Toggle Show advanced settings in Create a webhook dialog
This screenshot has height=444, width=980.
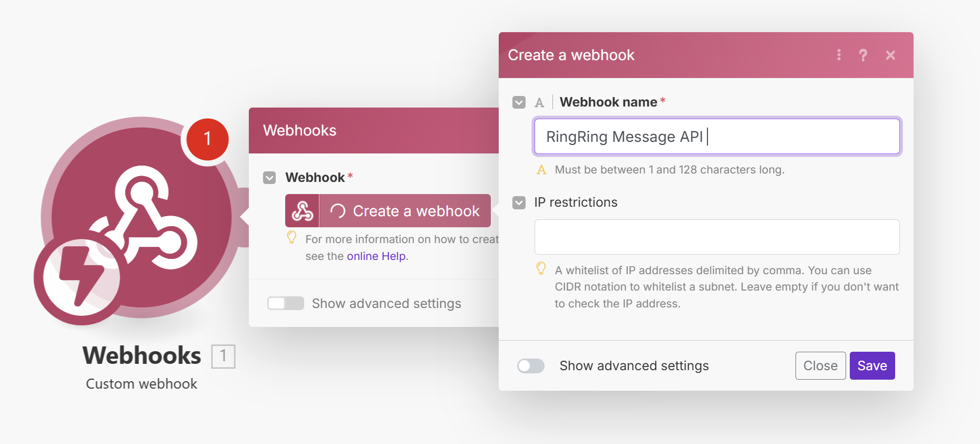click(531, 366)
